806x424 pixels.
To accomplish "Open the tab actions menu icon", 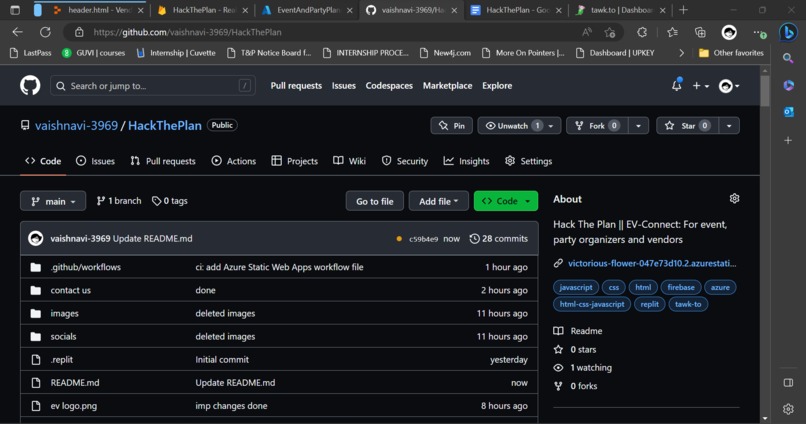I will [x=15, y=10].
